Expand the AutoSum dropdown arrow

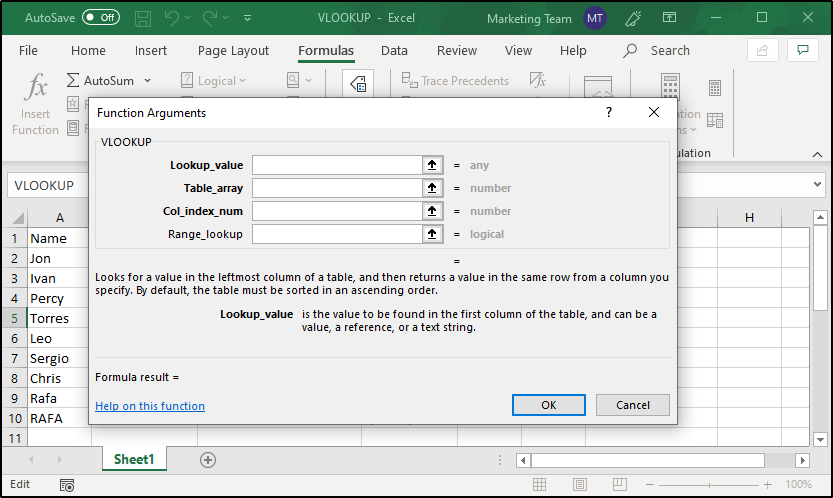pos(148,81)
